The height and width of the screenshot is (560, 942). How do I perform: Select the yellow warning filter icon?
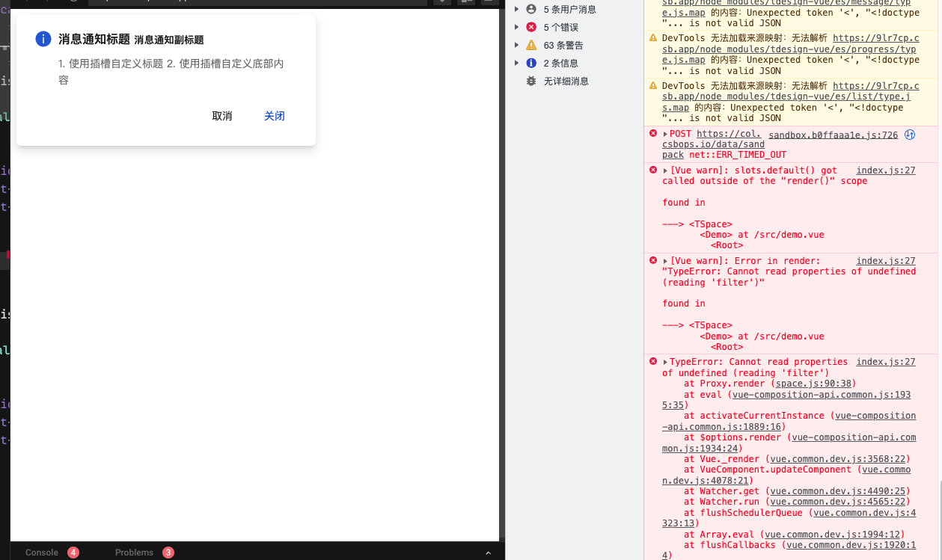point(531,45)
